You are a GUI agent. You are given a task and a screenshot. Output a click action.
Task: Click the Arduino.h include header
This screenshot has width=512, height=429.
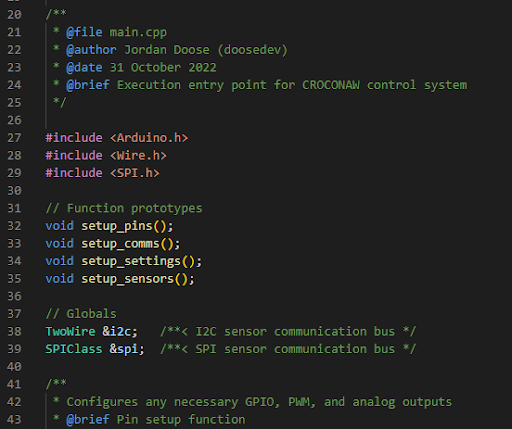tap(149, 138)
